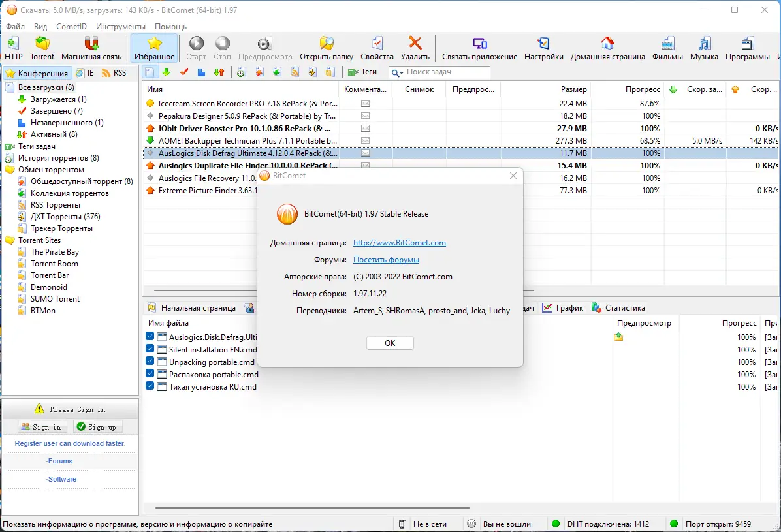This screenshot has width=781, height=532.
Task: Open the CometID menu
Action: click(71, 26)
